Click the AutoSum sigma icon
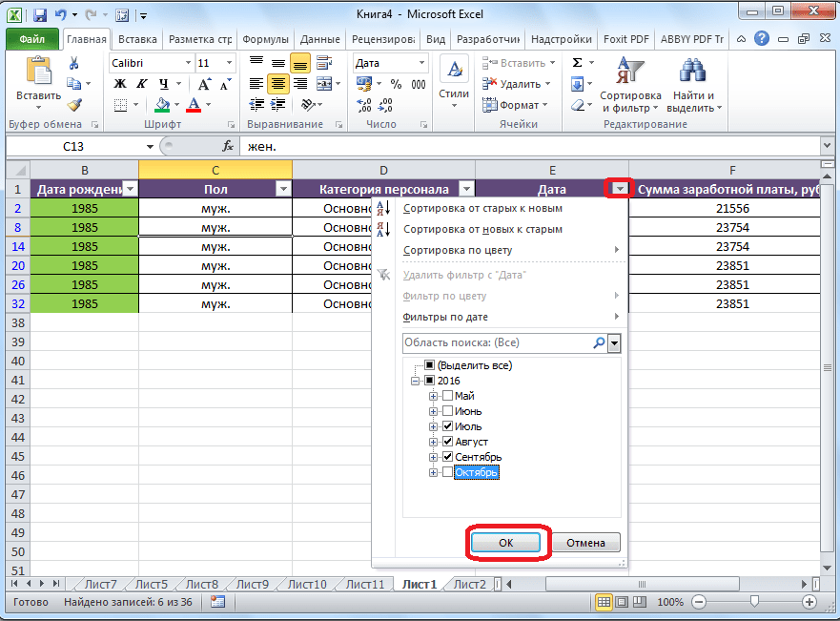The height and width of the screenshot is (621, 840). click(577, 63)
